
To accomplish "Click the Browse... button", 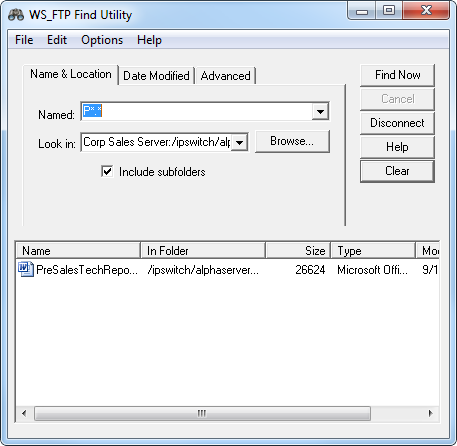I will [x=292, y=141].
